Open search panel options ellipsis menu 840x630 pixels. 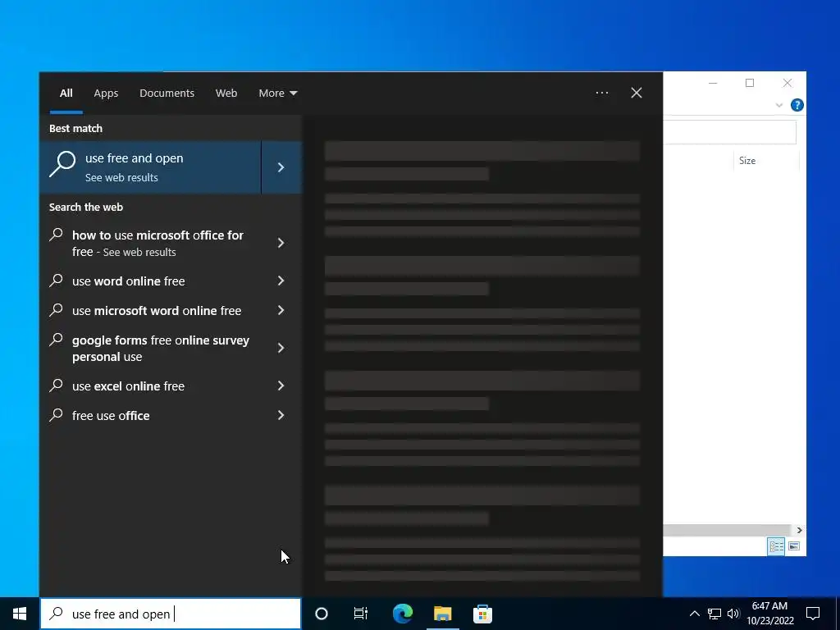tap(602, 93)
